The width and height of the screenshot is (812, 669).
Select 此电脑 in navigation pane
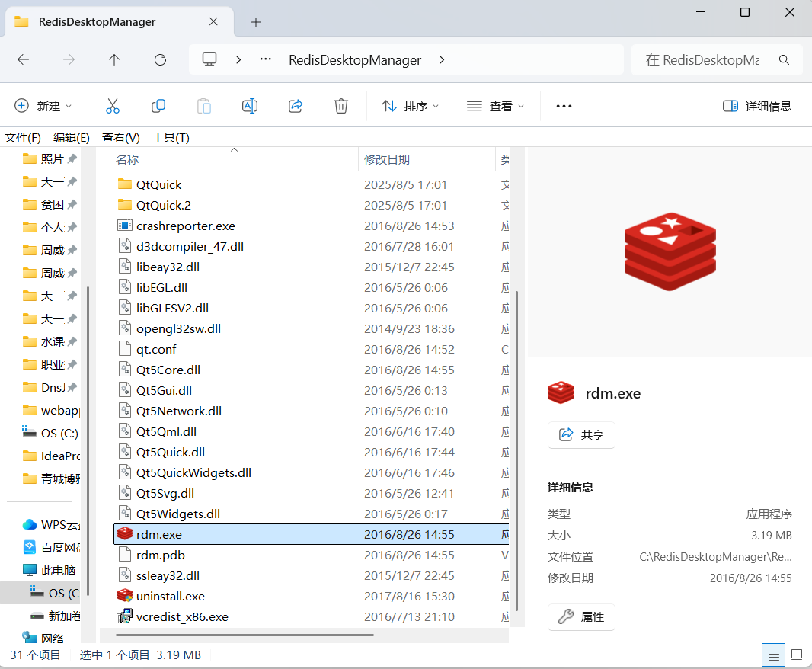(50, 570)
